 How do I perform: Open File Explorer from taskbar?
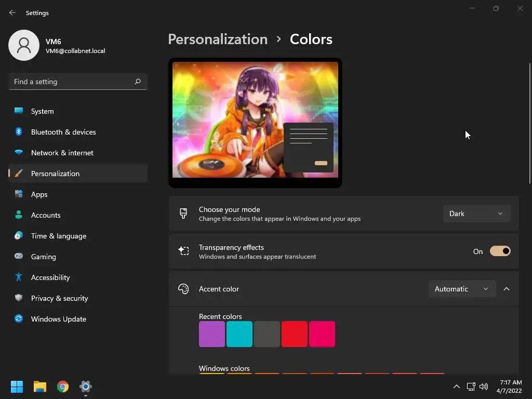click(39, 387)
